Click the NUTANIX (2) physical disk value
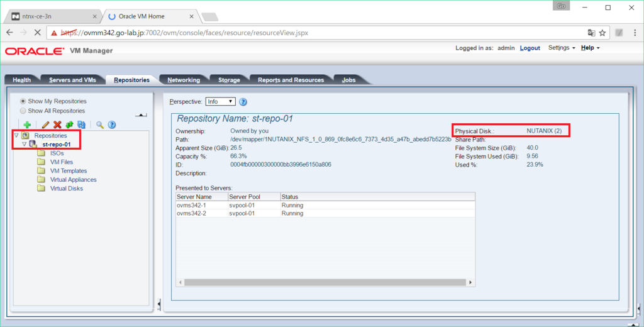Screen dimensions: 644x327 click(x=544, y=131)
